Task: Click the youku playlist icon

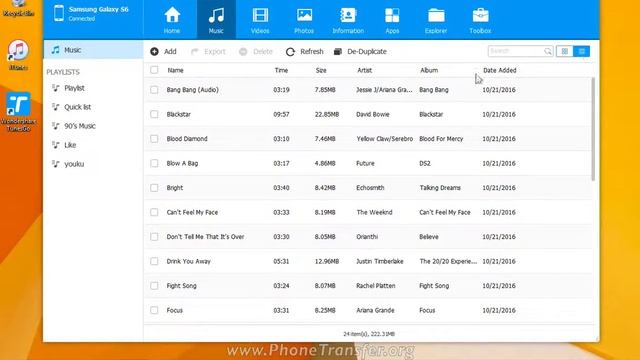Action: (56, 164)
